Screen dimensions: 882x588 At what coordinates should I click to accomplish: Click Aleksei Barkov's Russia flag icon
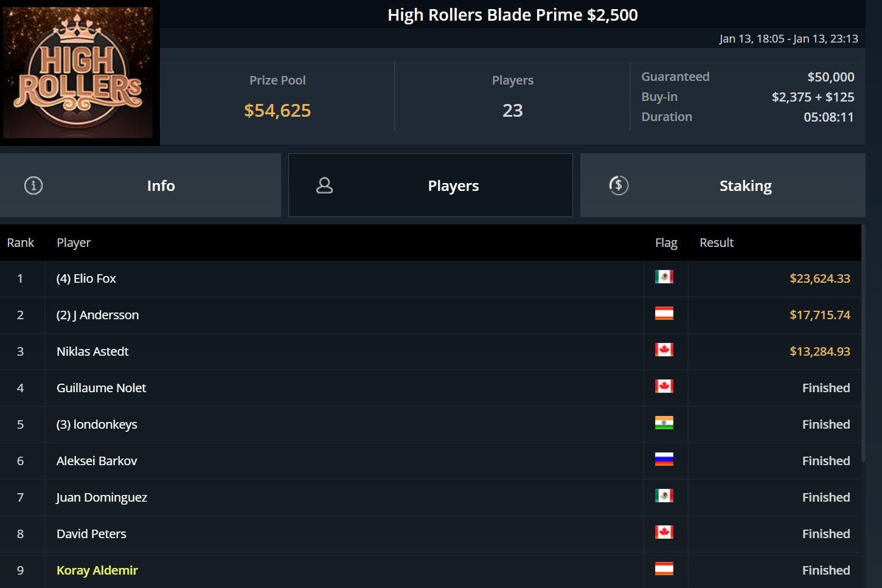(x=664, y=460)
